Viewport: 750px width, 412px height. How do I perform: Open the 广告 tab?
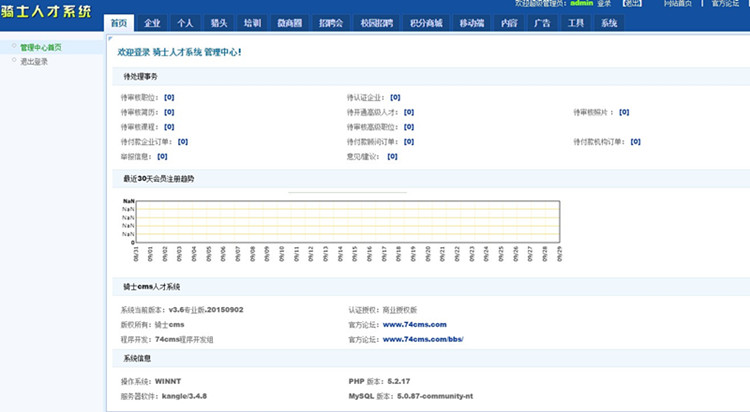click(542, 22)
